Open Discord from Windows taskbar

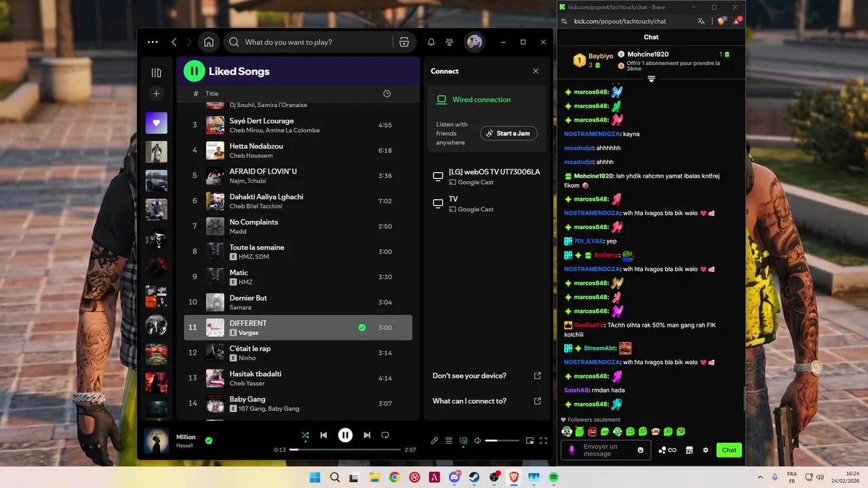pos(454,477)
